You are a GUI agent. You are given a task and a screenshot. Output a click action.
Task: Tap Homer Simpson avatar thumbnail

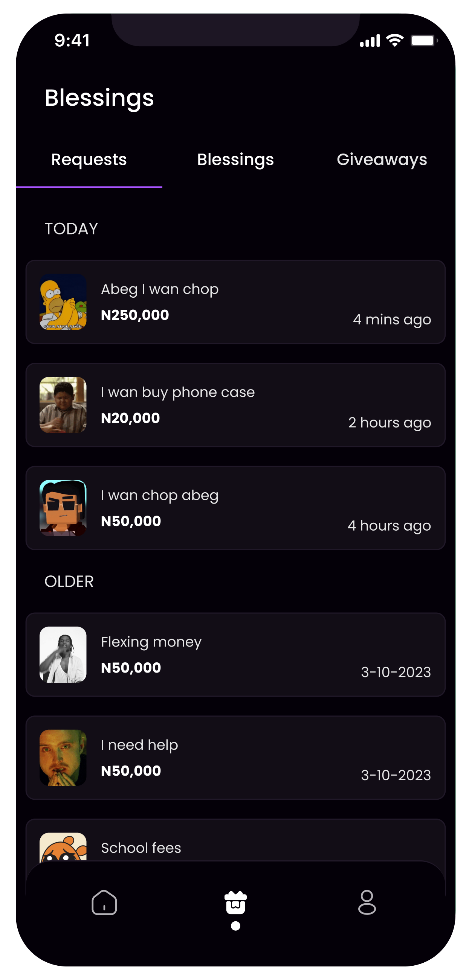63,302
